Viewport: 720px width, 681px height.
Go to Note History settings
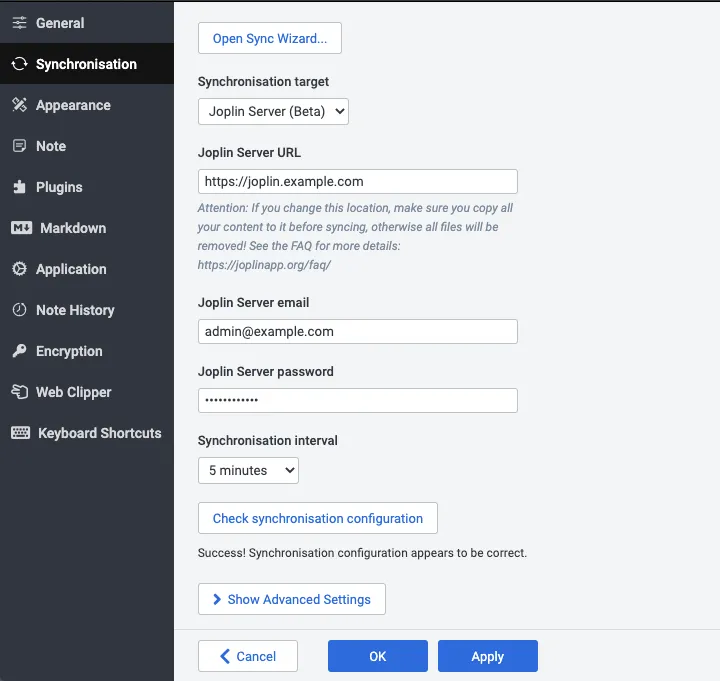[87, 310]
